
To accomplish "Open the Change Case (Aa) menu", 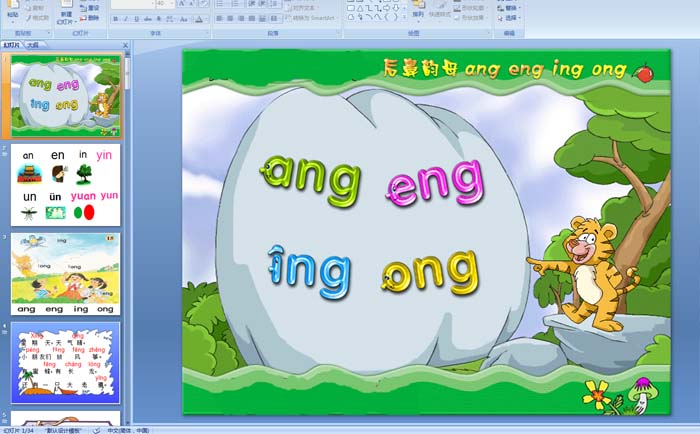I will (x=184, y=19).
